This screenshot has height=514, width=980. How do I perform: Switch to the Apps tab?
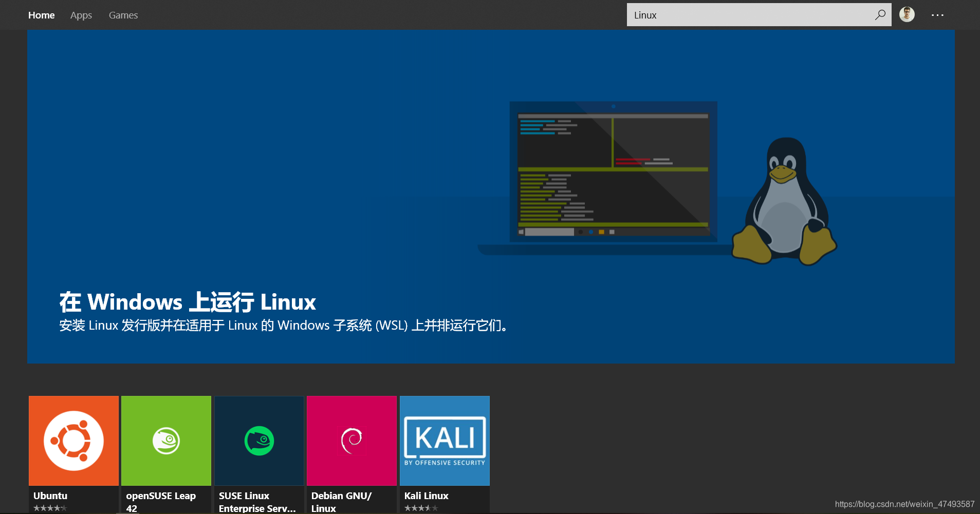click(x=81, y=15)
